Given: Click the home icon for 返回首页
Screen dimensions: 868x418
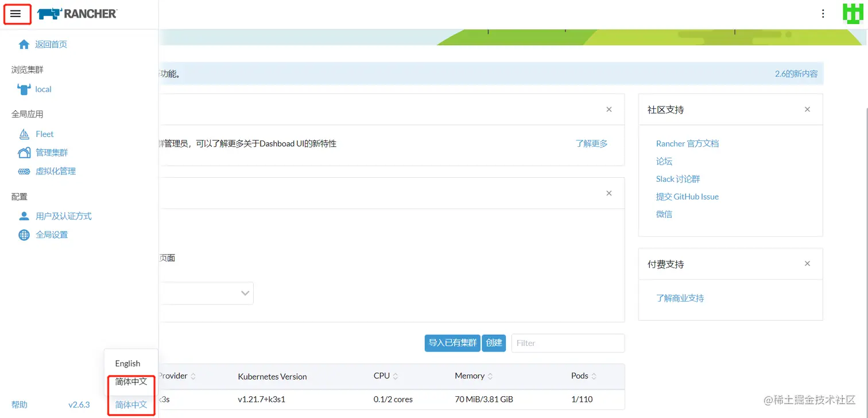Looking at the screenshot, I should (x=24, y=44).
